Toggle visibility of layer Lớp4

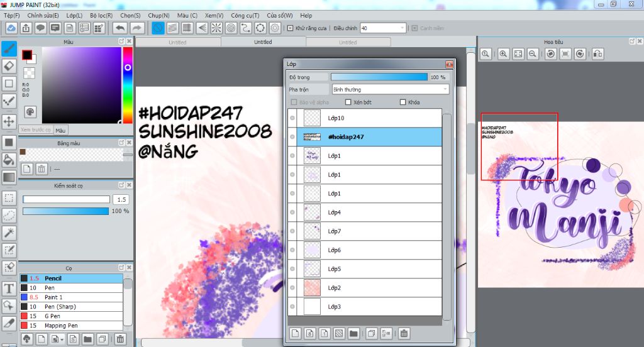(x=292, y=212)
